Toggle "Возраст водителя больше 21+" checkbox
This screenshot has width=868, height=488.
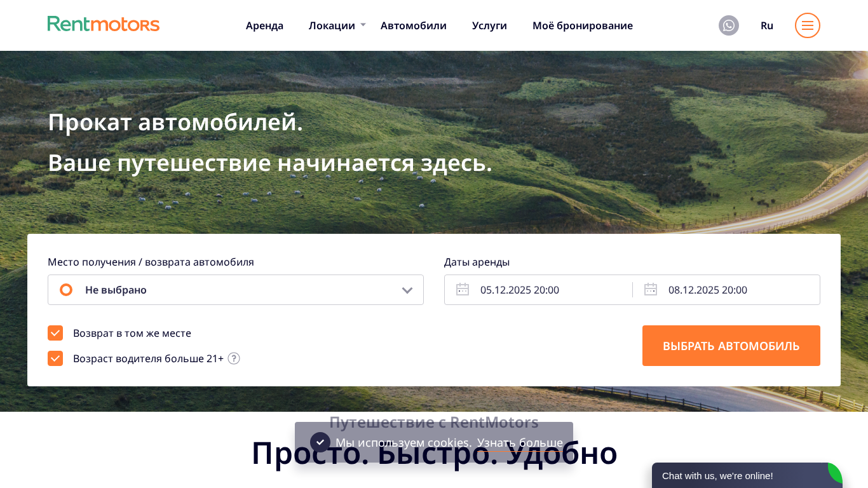55,358
